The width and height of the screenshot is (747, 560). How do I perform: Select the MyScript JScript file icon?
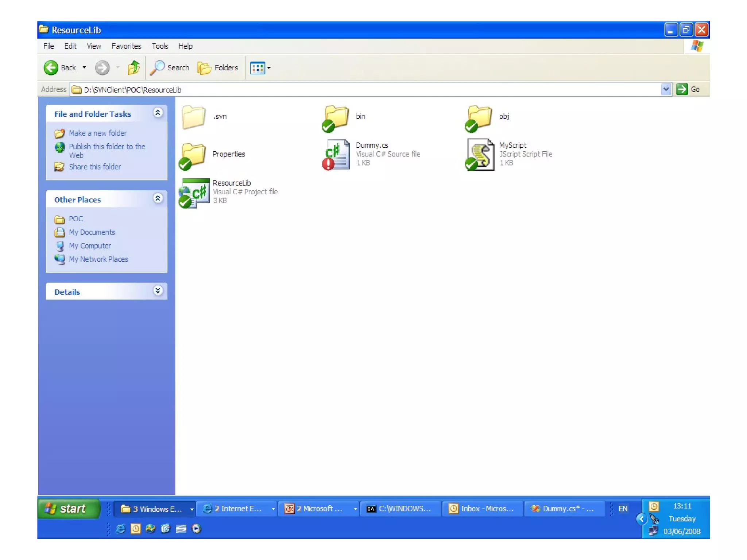(480, 154)
